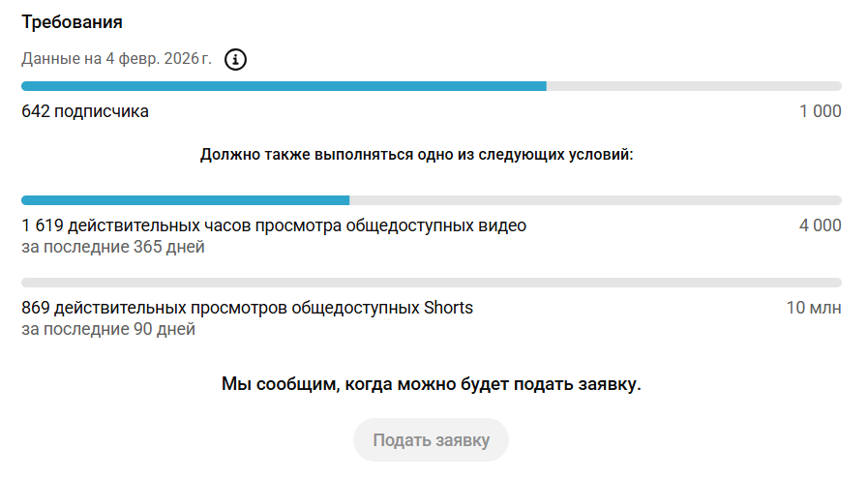868x479 pixels.
Task: Click the watch hours progress bar
Action: [x=431, y=200]
